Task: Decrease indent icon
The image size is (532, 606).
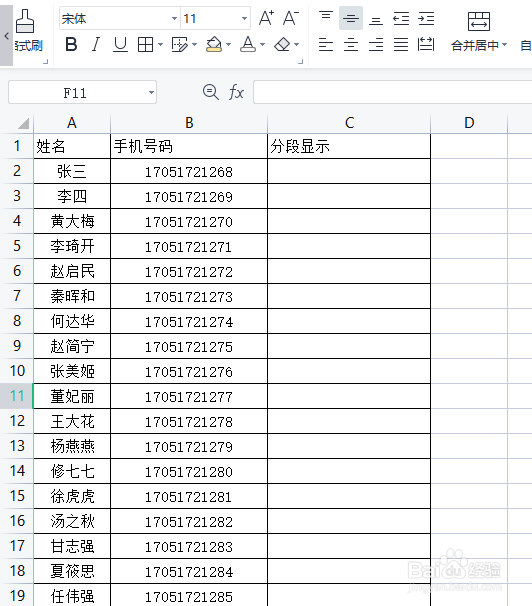Action: (401, 18)
